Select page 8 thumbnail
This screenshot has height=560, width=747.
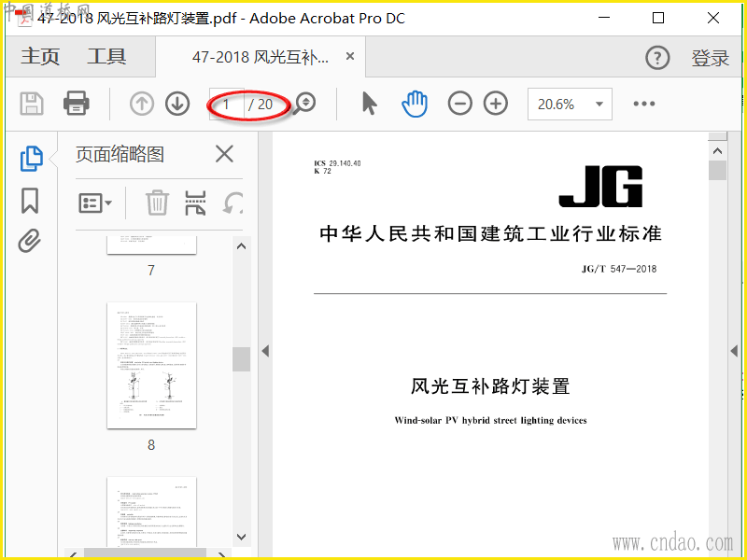point(151,365)
